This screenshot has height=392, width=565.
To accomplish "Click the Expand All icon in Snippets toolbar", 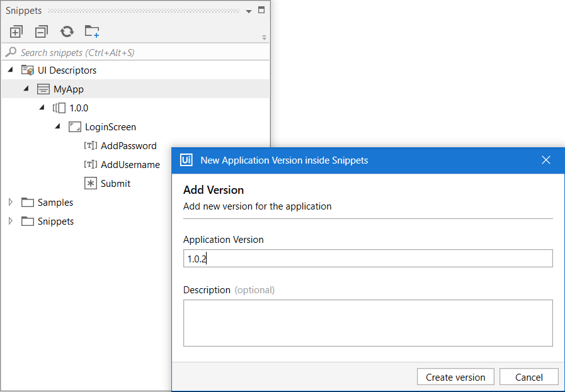I will (x=16, y=32).
